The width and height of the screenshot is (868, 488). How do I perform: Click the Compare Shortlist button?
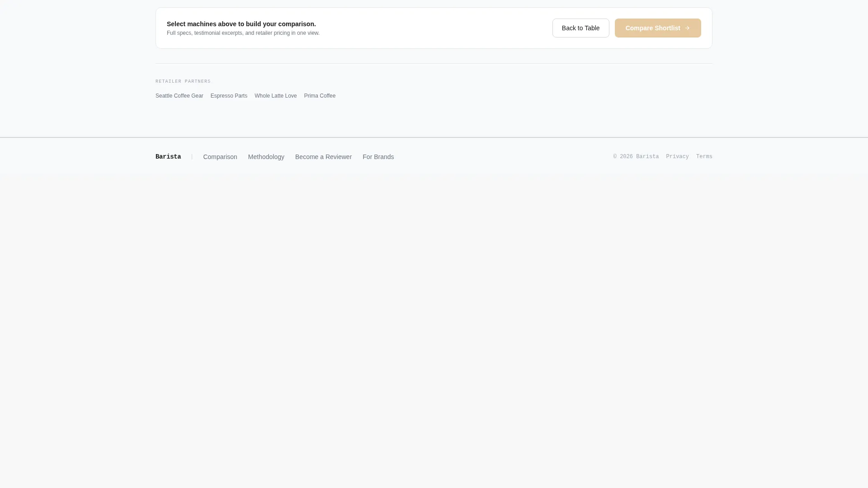(658, 28)
